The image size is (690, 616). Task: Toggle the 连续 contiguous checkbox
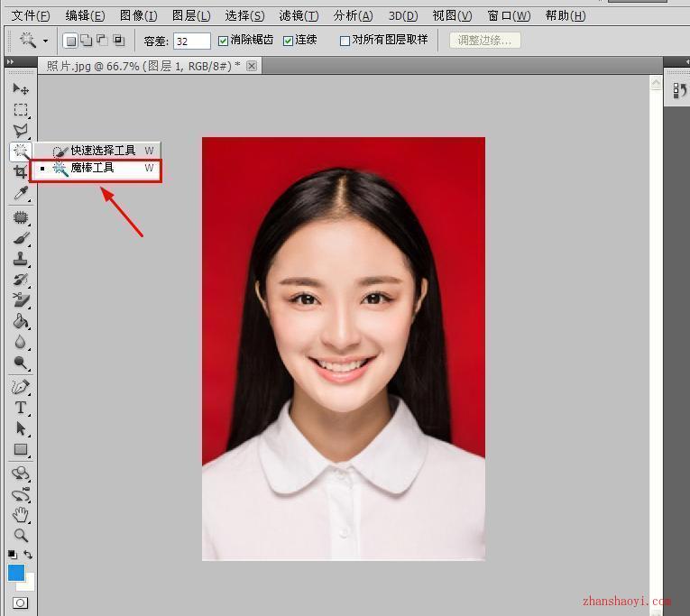click(289, 41)
